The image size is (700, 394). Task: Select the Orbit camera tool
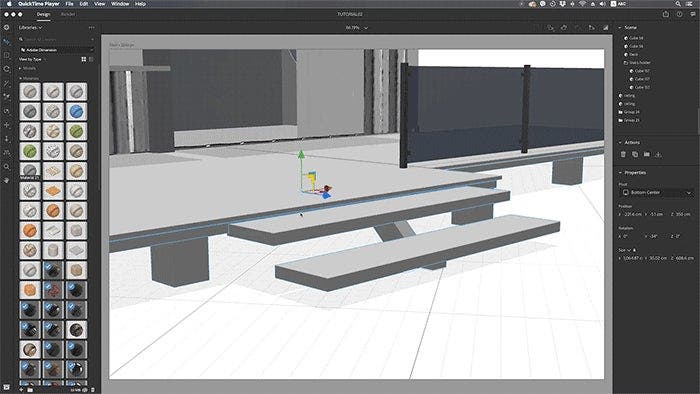[x=6, y=111]
